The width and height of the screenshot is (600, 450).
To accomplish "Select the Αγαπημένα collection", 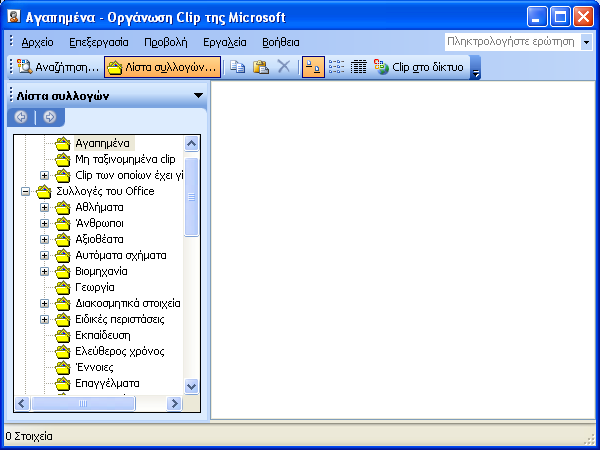I will click(x=102, y=143).
